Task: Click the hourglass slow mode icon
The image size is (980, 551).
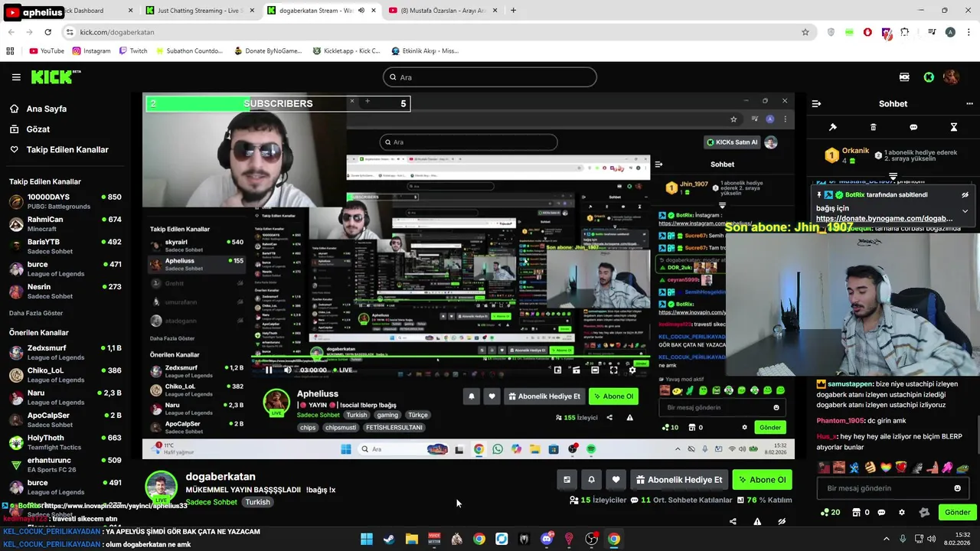Action: point(954,127)
